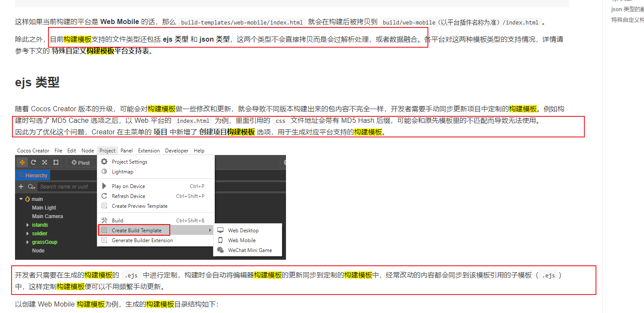The width and height of the screenshot is (644, 313).
Task: Click the bold '创建项目构建模板' text
Action: pos(227,132)
